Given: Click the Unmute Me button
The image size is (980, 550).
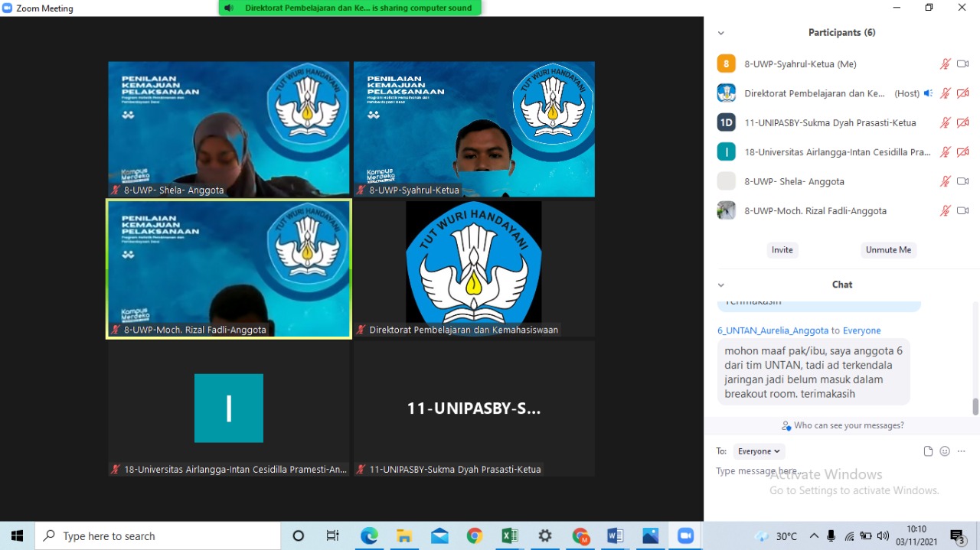Looking at the screenshot, I should 889,250.
